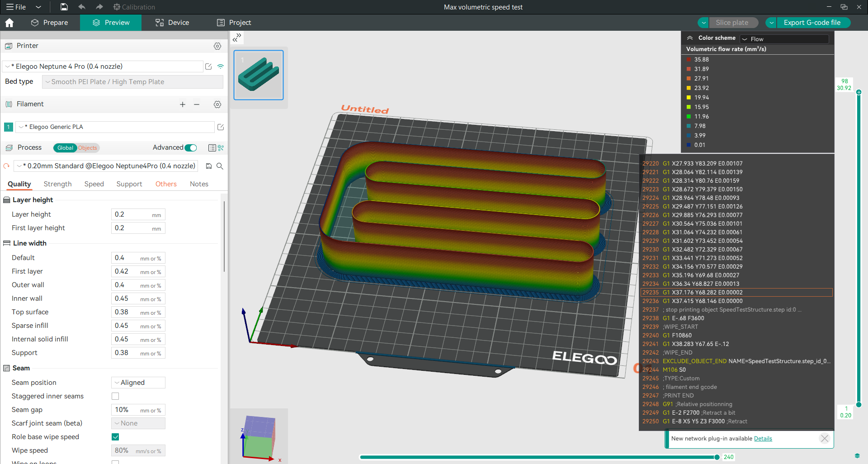Image resolution: width=868 pixels, height=464 pixels.
Task: Click the Seam gap input field
Action: pyautogui.click(x=138, y=410)
